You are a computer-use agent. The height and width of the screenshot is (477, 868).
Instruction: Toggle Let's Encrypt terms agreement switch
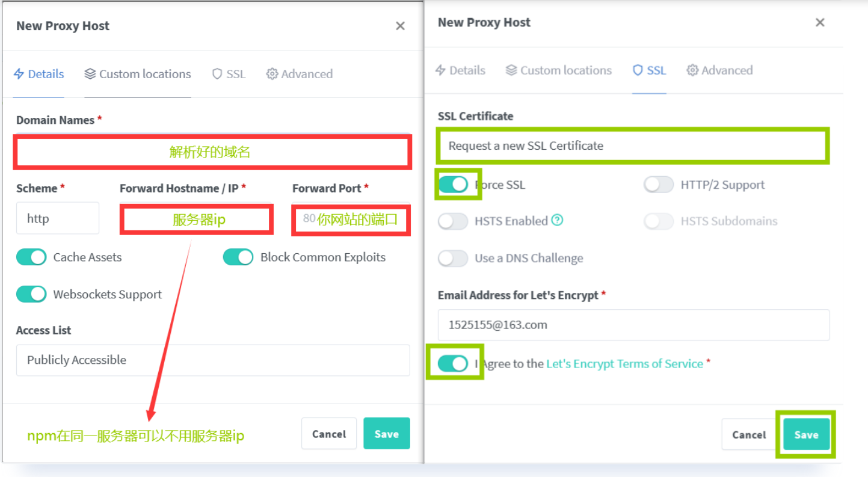[x=453, y=363]
